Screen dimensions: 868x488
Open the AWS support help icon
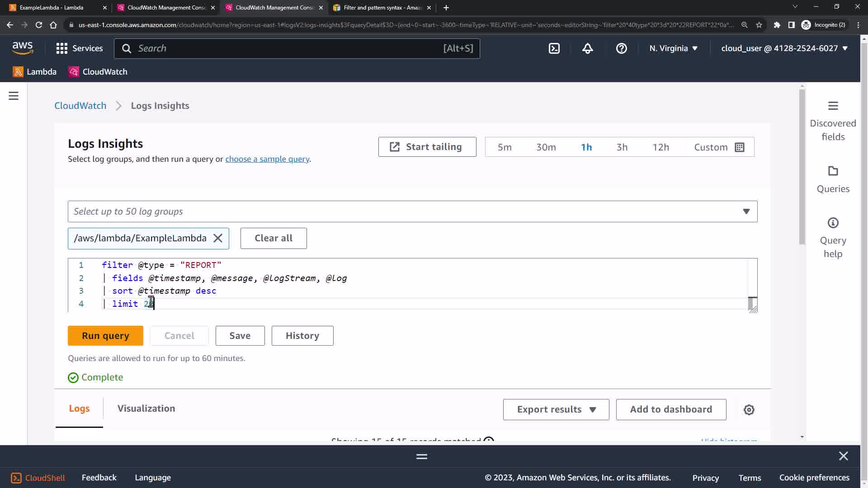(621, 48)
